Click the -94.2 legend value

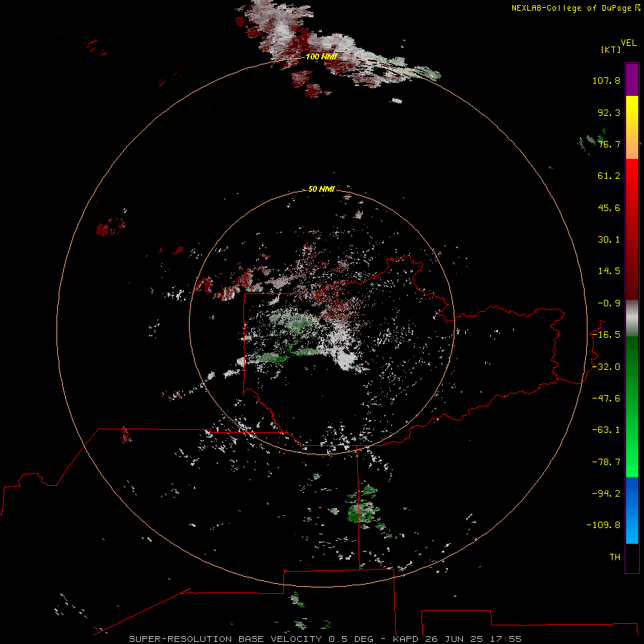coord(606,493)
